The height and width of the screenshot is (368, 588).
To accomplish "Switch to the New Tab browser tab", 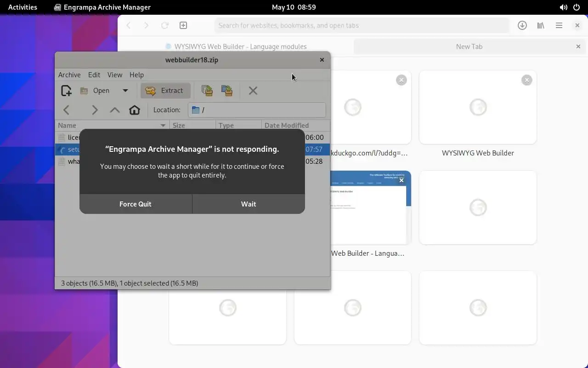I will click(x=469, y=46).
